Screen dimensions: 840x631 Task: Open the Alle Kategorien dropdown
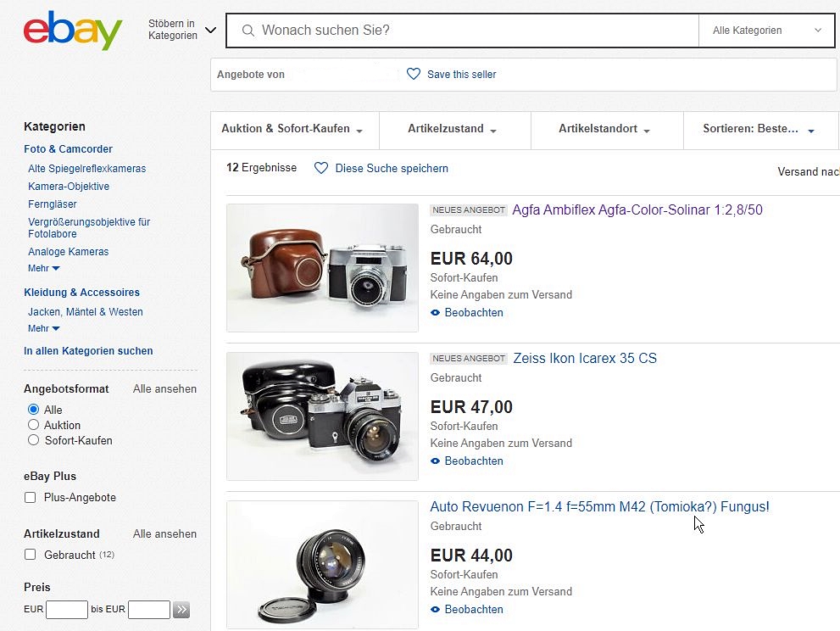767,31
